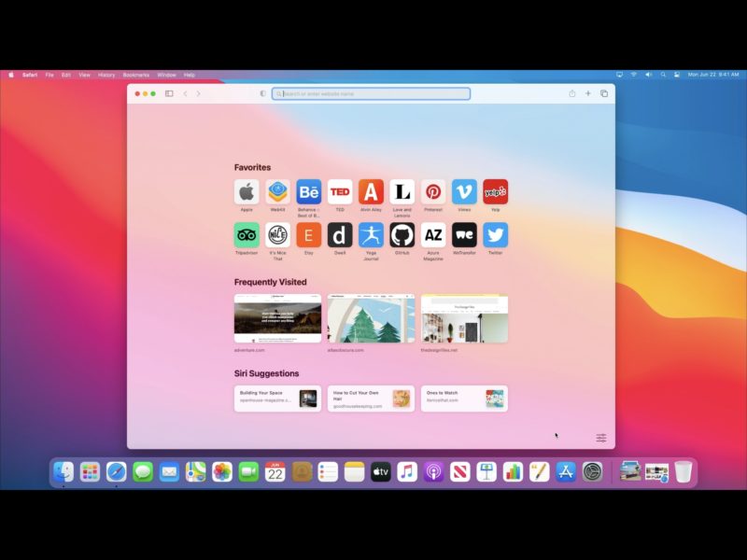Open the Behance favorite

point(309,192)
